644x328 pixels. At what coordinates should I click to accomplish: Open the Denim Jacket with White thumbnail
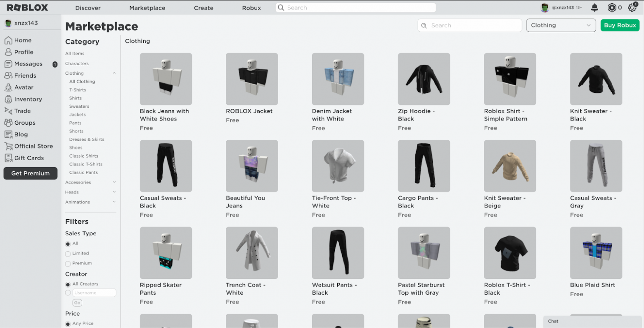338,79
